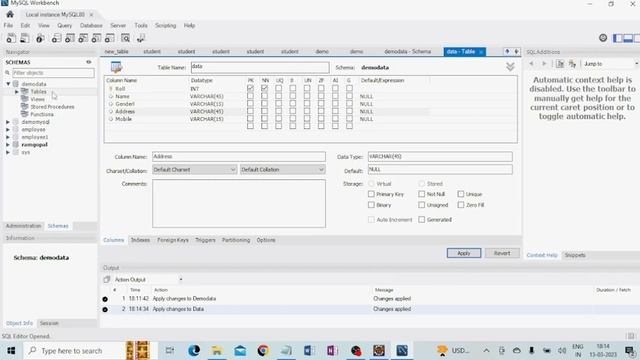640x360 pixels.
Task: Open search table data toolbar icon
Action: pyautogui.click(x=125, y=38)
